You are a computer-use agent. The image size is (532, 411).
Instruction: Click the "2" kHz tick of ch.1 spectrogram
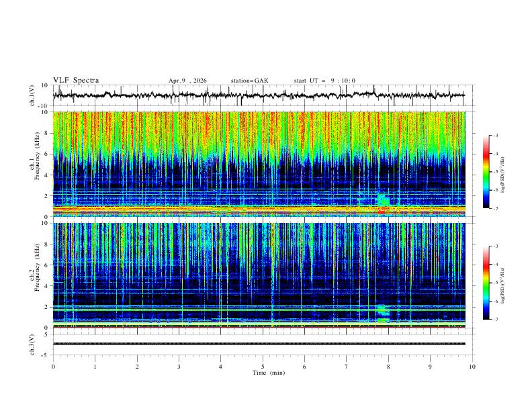pyautogui.click(x=48, y=195)
